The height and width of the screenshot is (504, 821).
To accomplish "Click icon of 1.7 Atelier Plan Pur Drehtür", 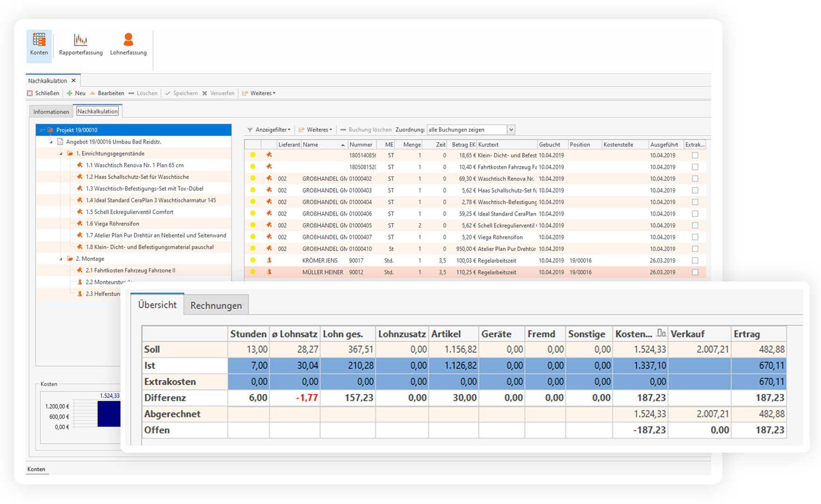I will pos(80,235).
